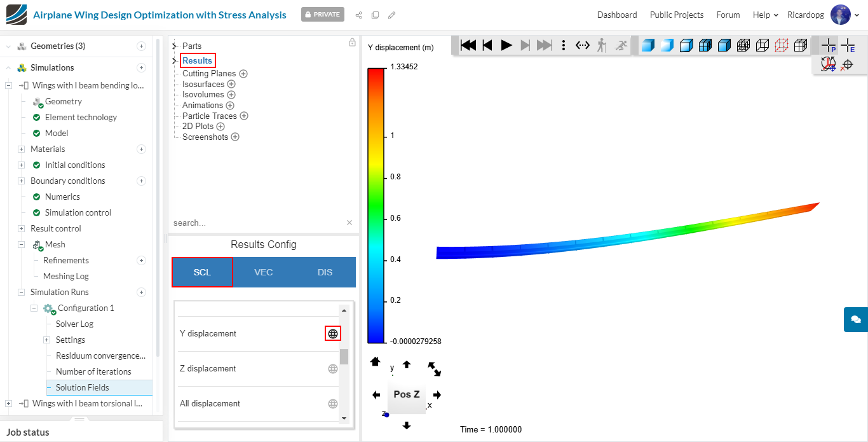Select dense black wireframe render mode
Image resolution: width=868 pixels, height=442 pixels.
(743, 45)
